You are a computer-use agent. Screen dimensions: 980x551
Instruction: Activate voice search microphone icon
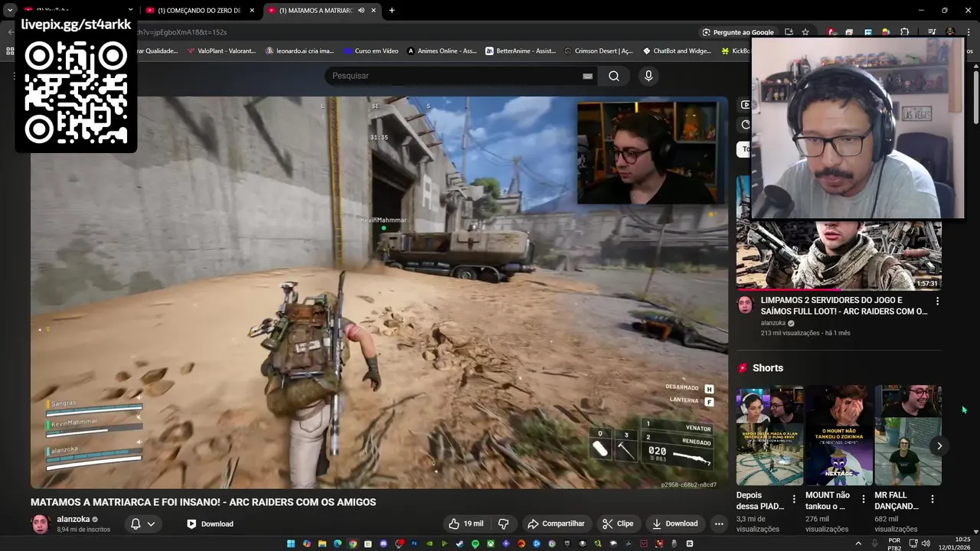click(x=648, y=76)
